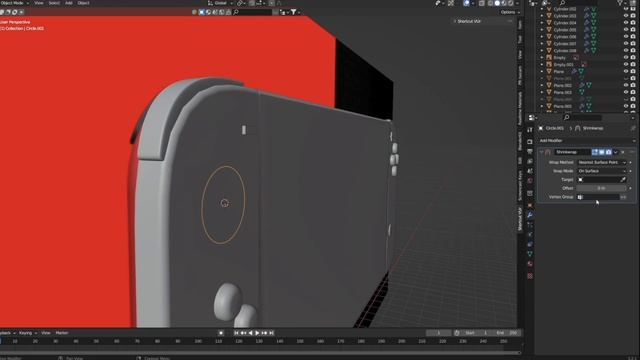Open the View menu in viewport header

[x=39, y=3]
